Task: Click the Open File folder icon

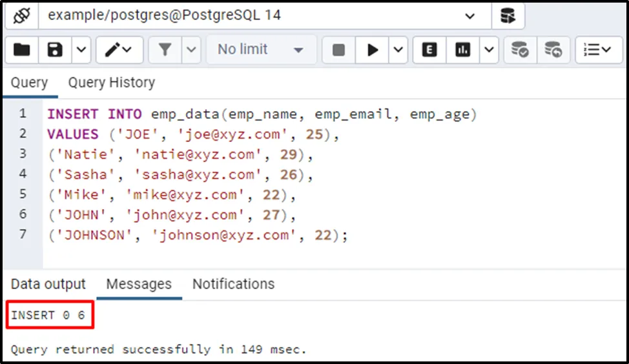Action: pyautogui.click(x=22, y=50)
